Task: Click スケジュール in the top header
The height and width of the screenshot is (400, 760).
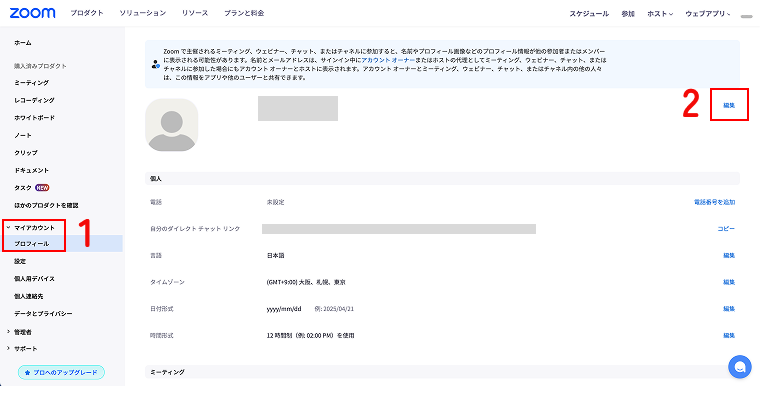Action: pos(588,15)
